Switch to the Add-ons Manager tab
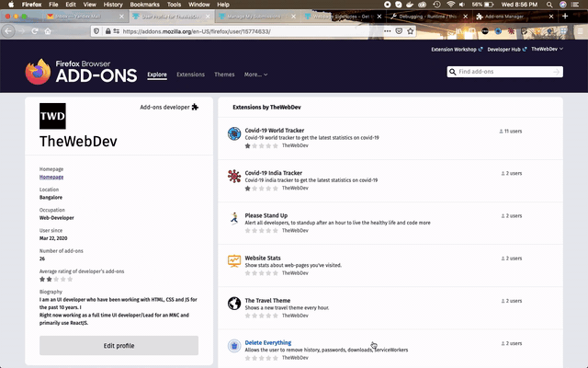This screenshot has height=368, width=588. pyautogui.click(x=513, y=17)
